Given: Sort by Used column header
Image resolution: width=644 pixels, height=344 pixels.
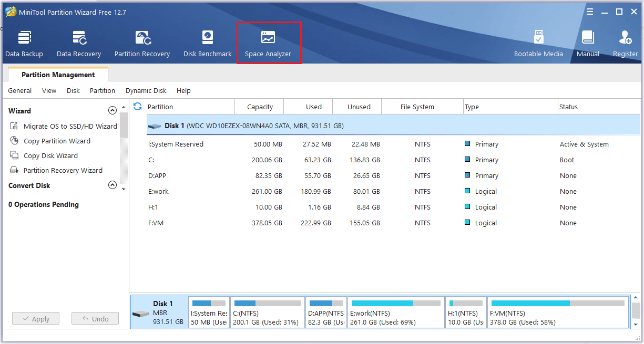Looking at the screenshot, I should click(x=309, y=107).
